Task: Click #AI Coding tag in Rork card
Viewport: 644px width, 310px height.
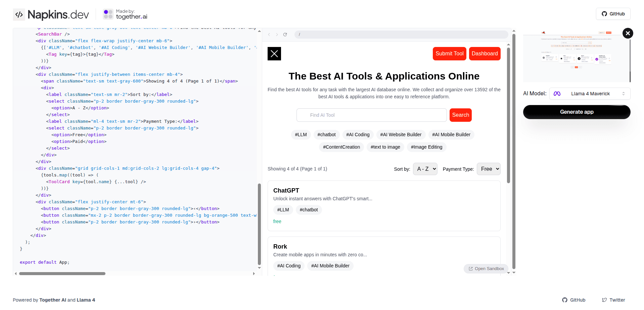Action: point(289,266)
